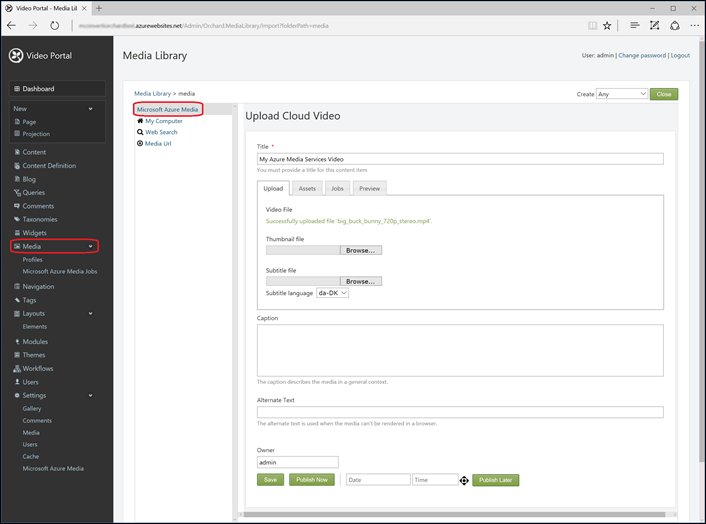Click the page vertical scrollbar
Viewport: 706px width, 524px height.
pos(701,252)
